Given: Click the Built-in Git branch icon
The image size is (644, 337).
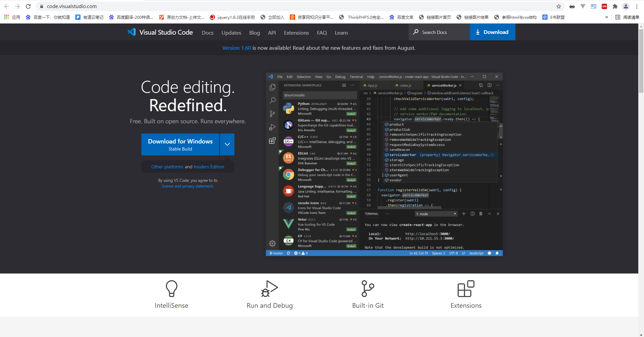Looking at the screenshot, I should (x=368, y=289).
